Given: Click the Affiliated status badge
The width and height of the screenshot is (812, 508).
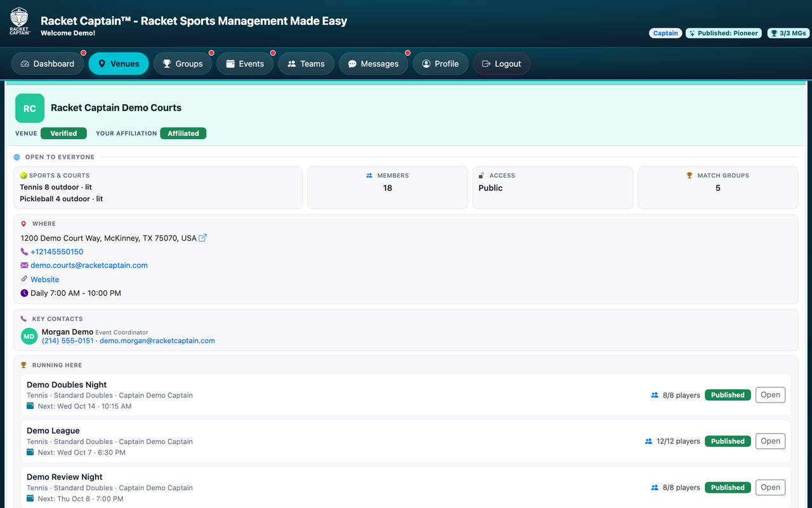Looking at the screenshot, I should tap(183, 133).
